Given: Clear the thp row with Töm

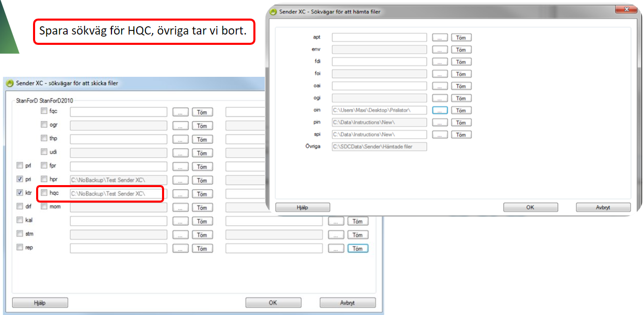Looking at the screenshot, I should [202, 139].
